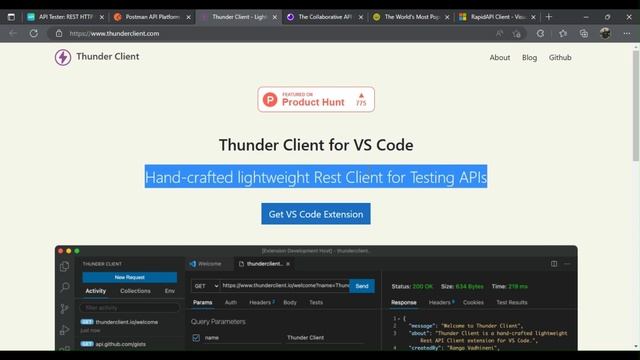The image size is (640, 360).
Task: Click the Thunder Client for VS Code heading
Action: [x=316, y=145]
